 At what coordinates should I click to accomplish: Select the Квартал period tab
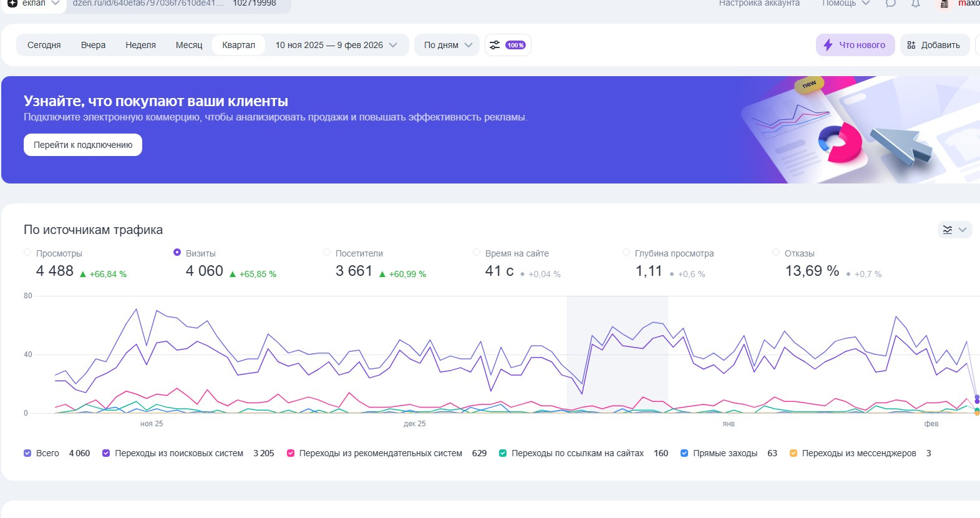(239, 45)
